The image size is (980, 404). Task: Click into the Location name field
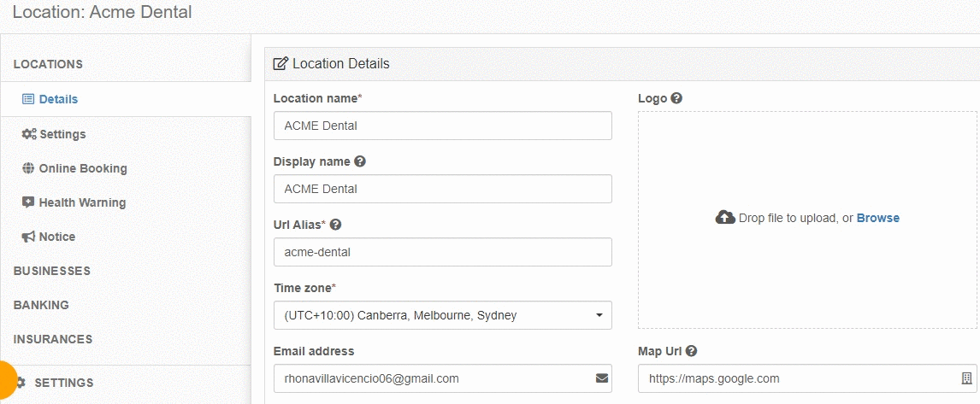click(x=442, y=126)
